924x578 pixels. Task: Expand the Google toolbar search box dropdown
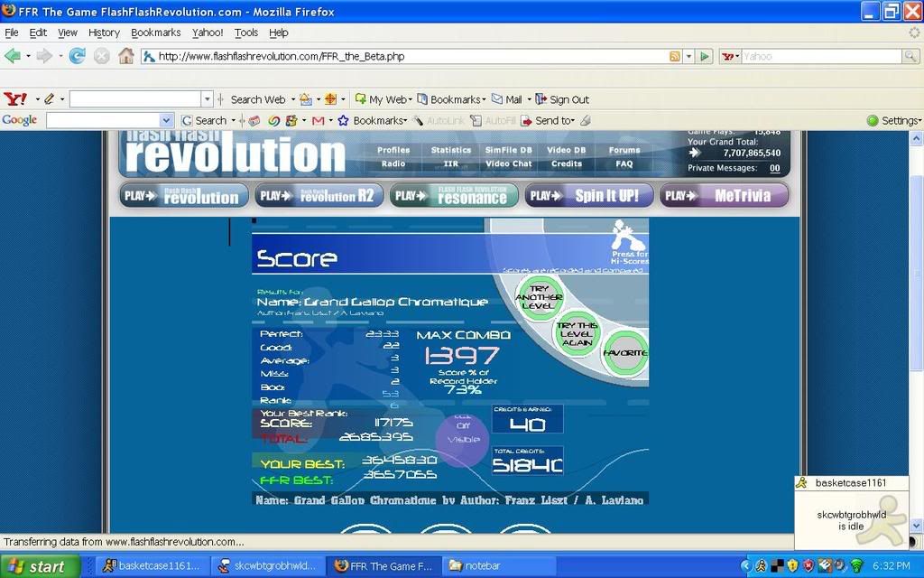166,120
